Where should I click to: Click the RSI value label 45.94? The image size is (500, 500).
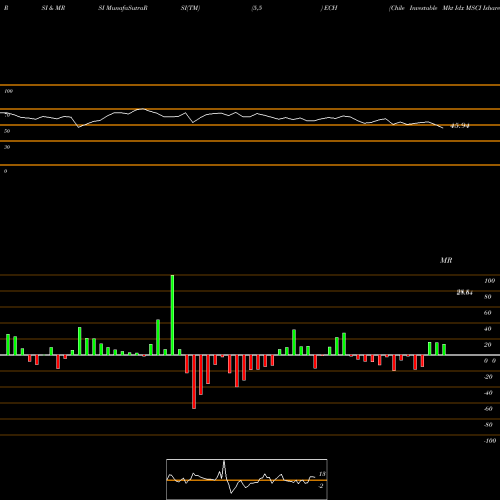(x=460, y=126)
